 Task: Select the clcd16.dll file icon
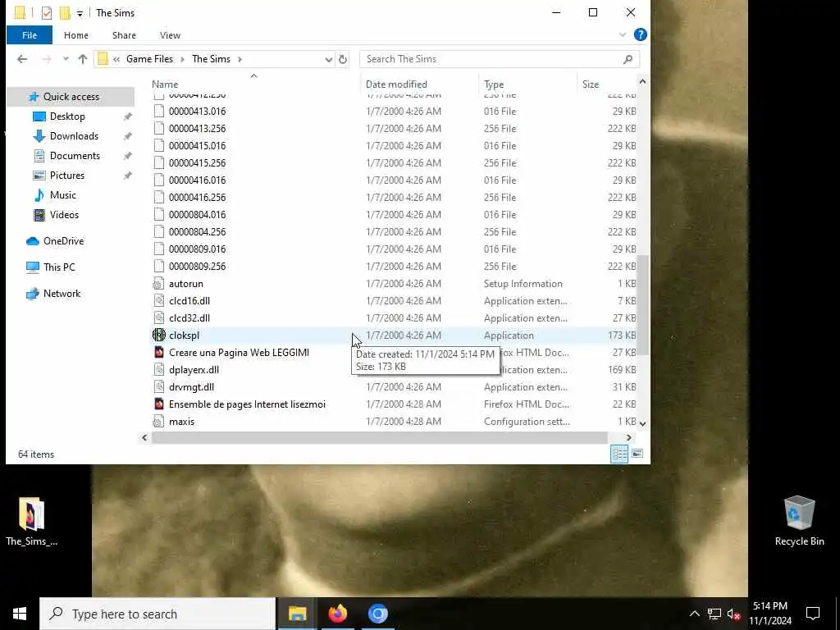pos(158,301)
